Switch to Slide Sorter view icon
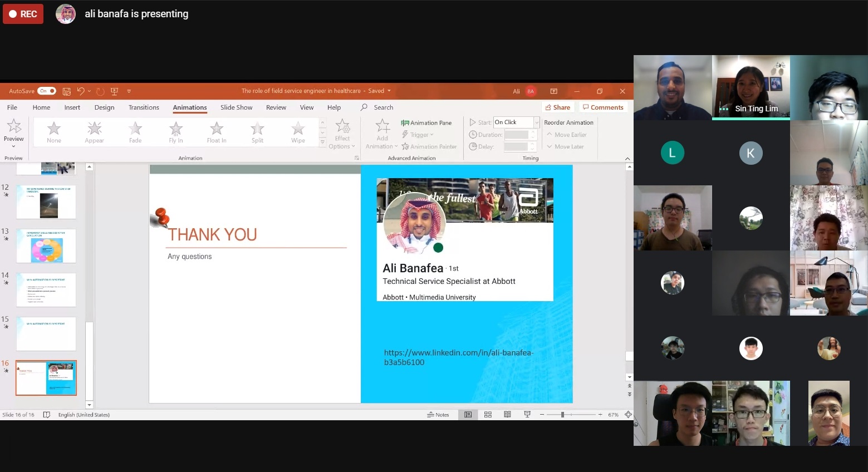Screen dimensions: 868x472 [x=488, y=415]
